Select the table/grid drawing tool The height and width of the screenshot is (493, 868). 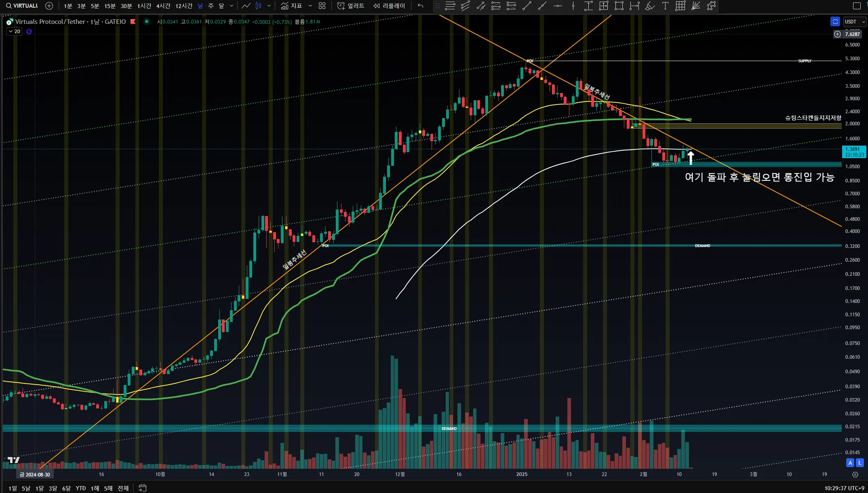pyautogui.click(x=680, y=6)
